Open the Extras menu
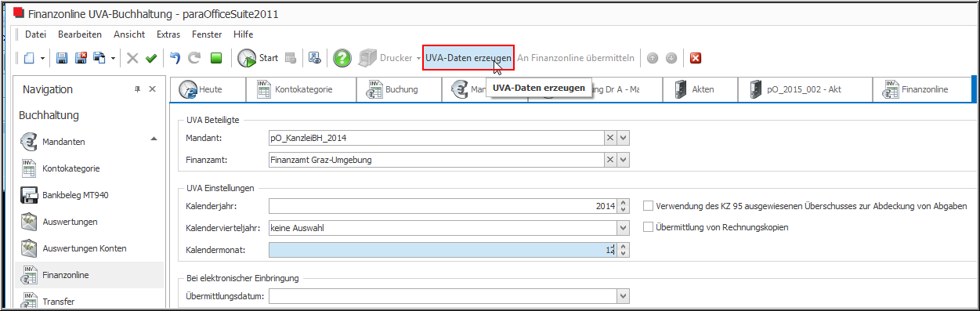980x311 pixels. tap(168, 34)
